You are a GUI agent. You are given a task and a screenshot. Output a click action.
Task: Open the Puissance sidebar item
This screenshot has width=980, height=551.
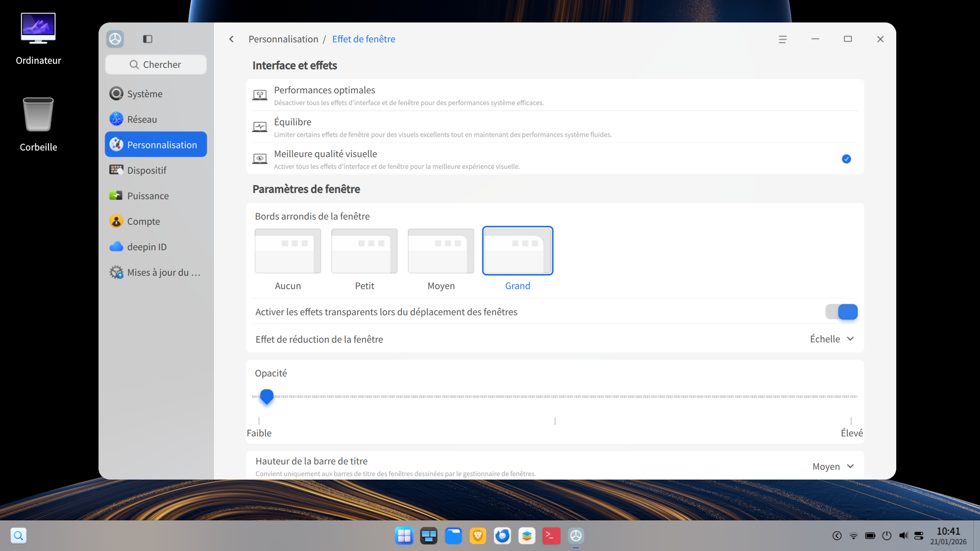(x=148, y=196)
